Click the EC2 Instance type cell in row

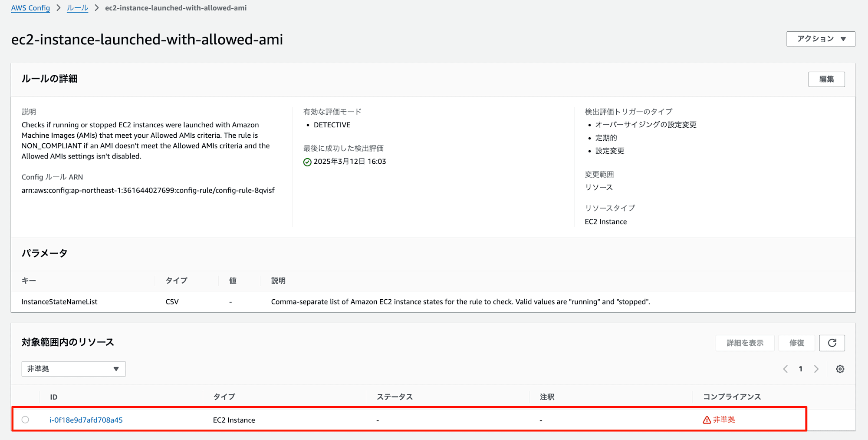[234, 420]
